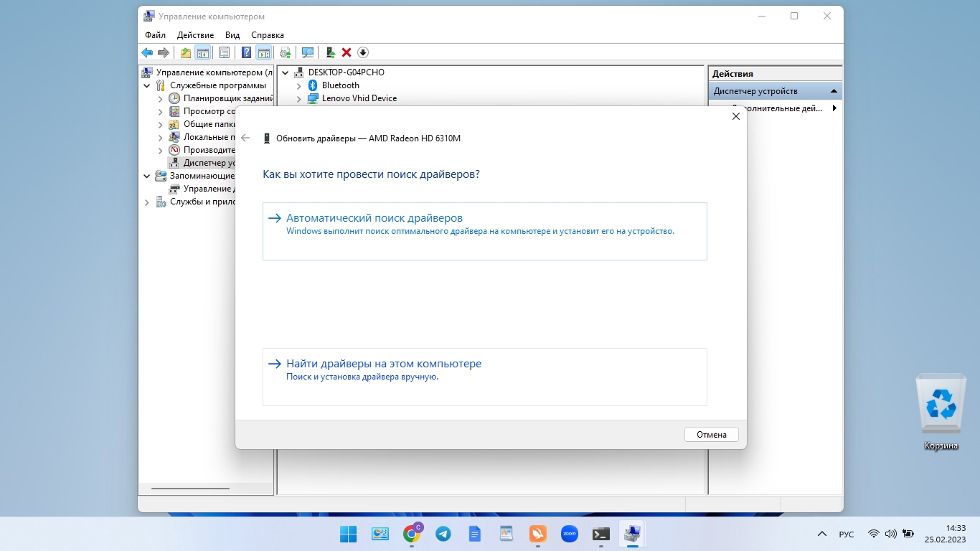Collapse the Запоминающие устройства node
This screenshot has width=980, height=551.
point(147,176)
